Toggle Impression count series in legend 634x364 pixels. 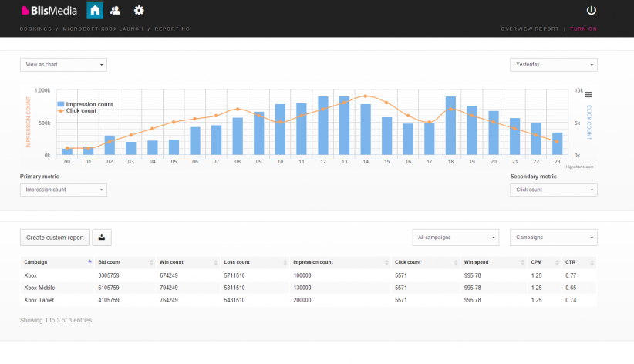85,104
